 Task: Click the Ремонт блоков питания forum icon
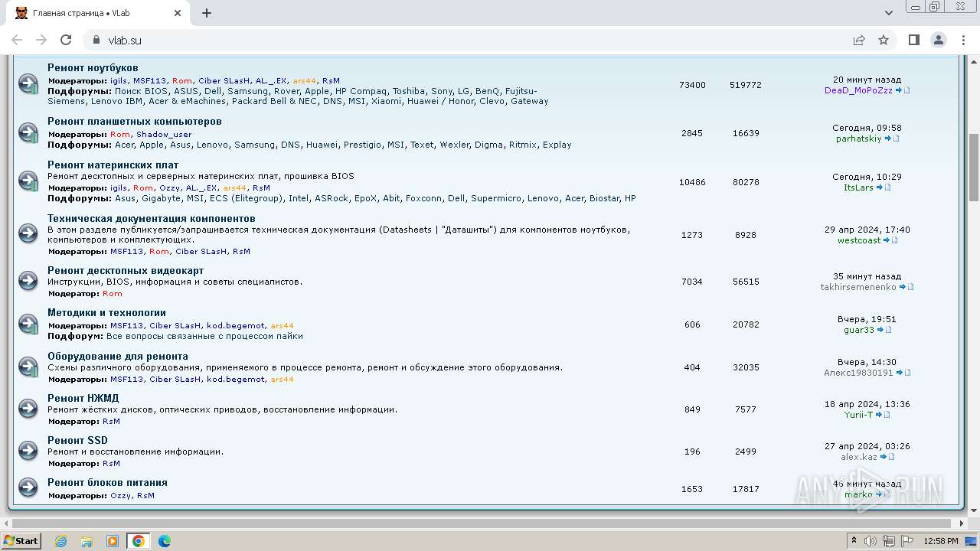28,488
